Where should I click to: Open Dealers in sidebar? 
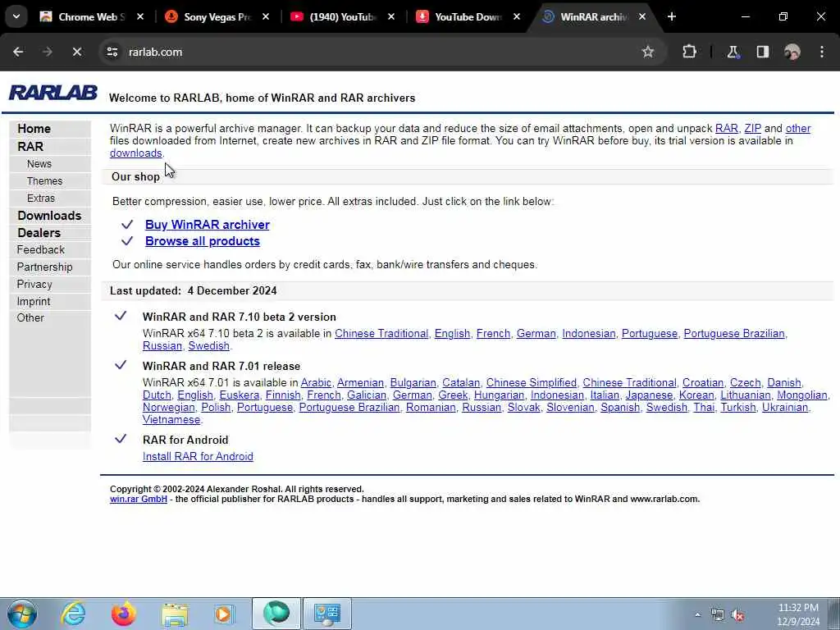[39, 232]
